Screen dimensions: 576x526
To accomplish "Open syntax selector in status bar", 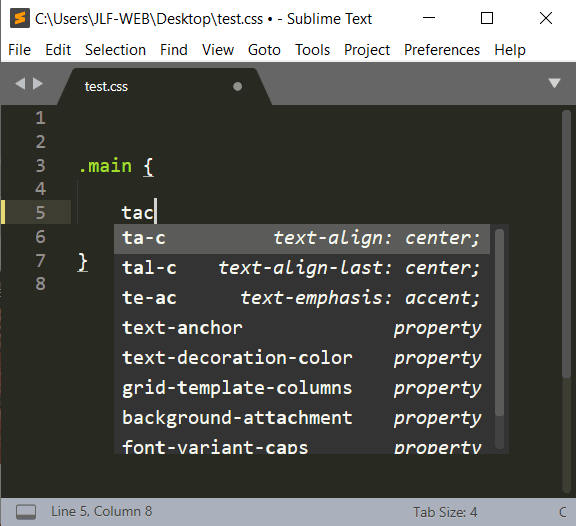I will pos(563,512).
